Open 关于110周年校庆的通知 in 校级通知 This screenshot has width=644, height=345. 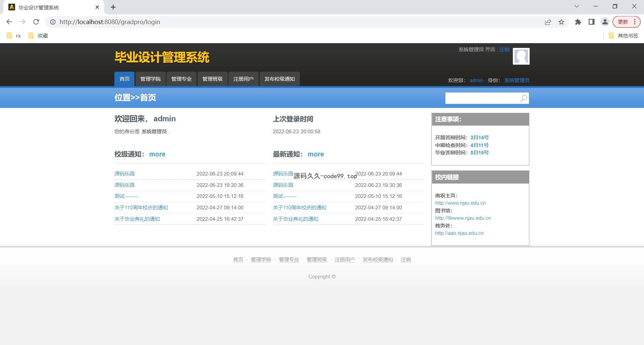141,208
